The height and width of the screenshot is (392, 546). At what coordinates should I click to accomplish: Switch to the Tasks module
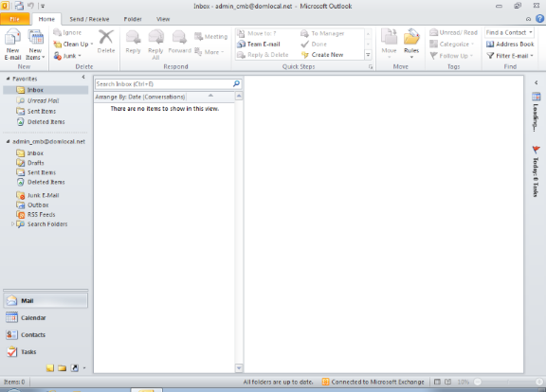[45, 351]
